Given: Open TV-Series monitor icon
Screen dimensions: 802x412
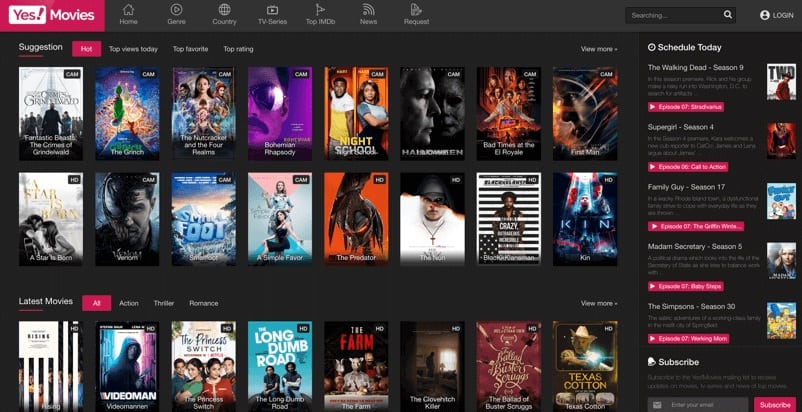Looking at the screenshot, I should coord(270,10).
